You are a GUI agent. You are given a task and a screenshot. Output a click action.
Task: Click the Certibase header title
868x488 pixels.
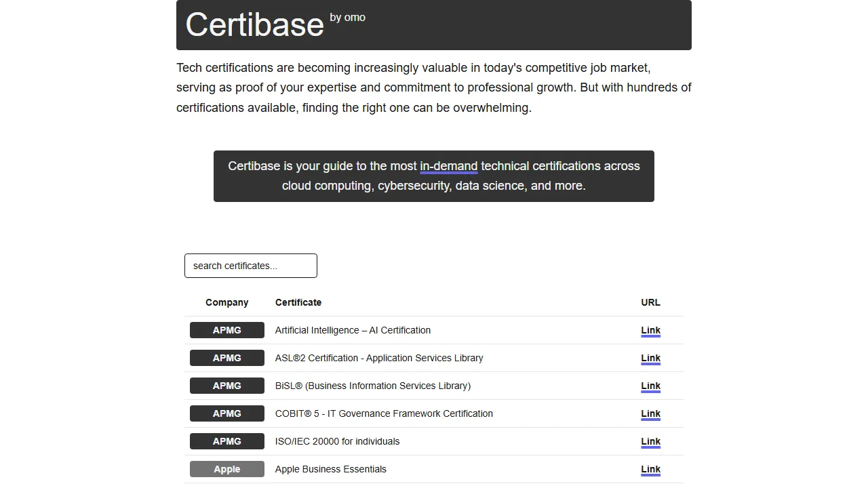tap(254, 25)
